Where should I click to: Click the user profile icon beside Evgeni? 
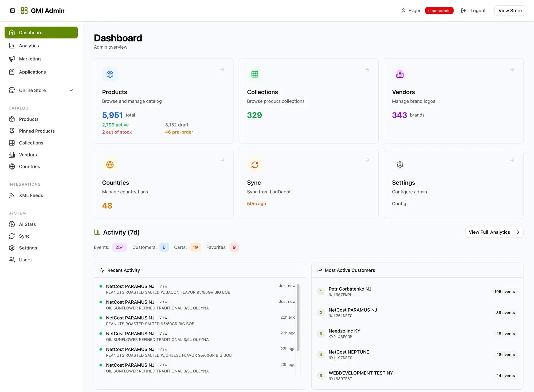[x=403, y=11]
